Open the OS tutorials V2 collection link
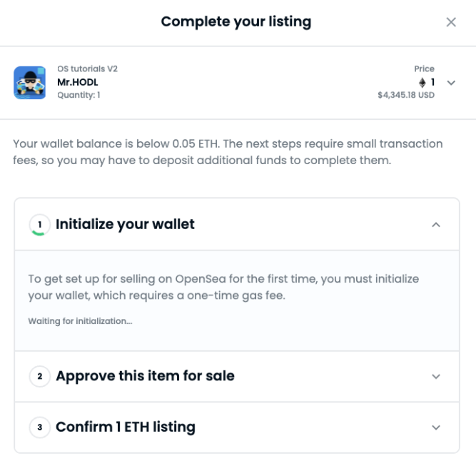This screenshot has height=466, width=476. coord(87,69)
